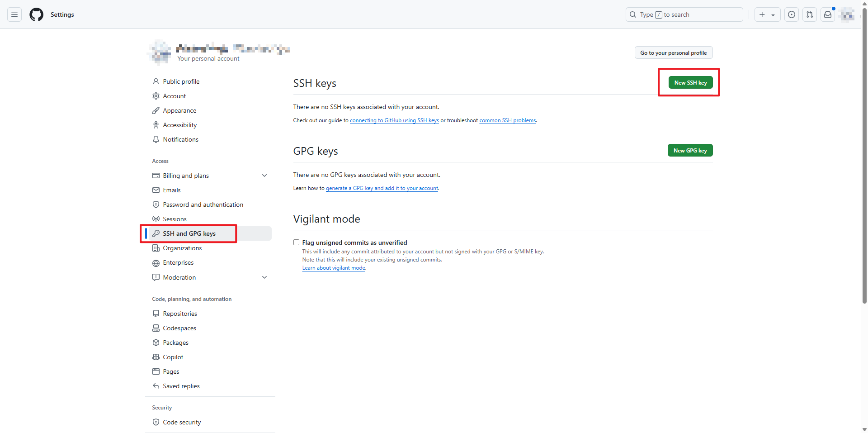Click the New GPG key button

[690, 151]
